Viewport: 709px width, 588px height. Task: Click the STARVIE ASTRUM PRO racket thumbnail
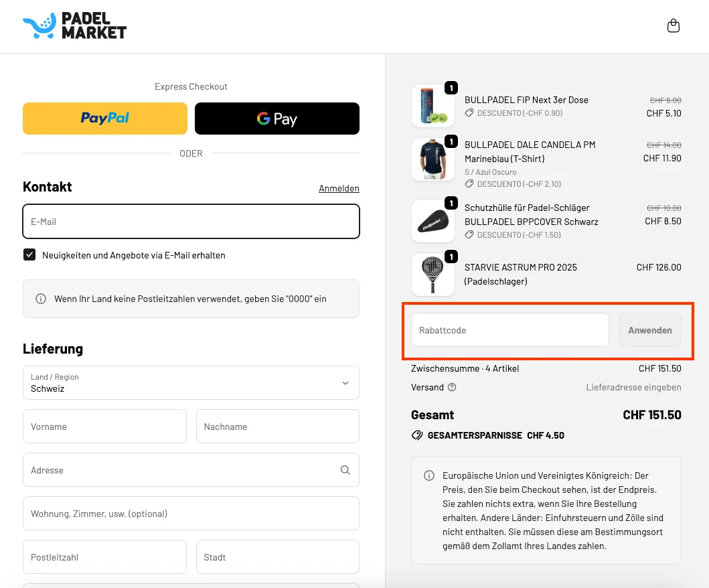pyautogui.click(x=432, y=275)
